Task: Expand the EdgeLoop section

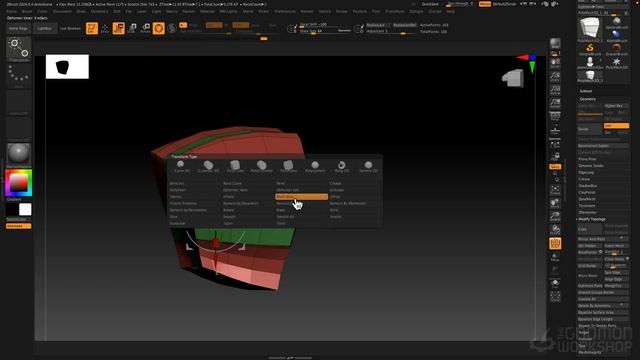Action: pyautogui.click(x=586, y=173)
